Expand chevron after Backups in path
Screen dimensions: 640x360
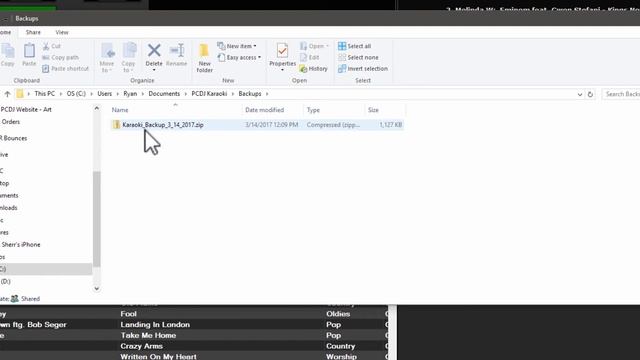pos(267,94)
